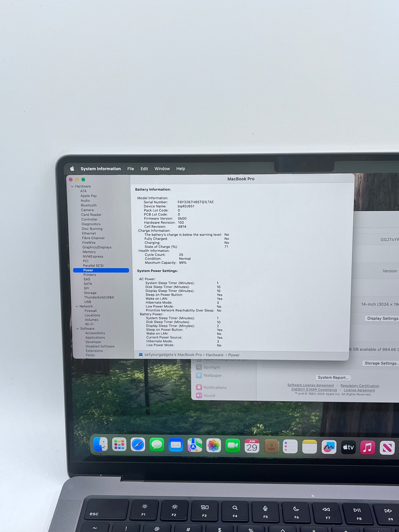Open Music app in the Dock
The width and height of the screenshot is (399, 532).
(368, 448)
